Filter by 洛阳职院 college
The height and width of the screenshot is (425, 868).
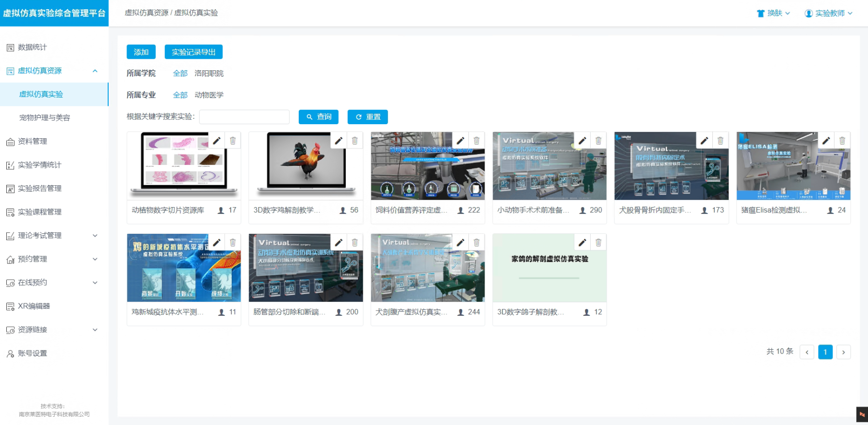209,73
